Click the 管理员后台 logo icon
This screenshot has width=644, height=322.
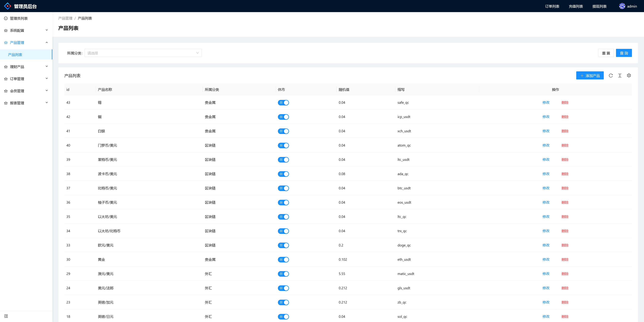(x=8, y=6)
